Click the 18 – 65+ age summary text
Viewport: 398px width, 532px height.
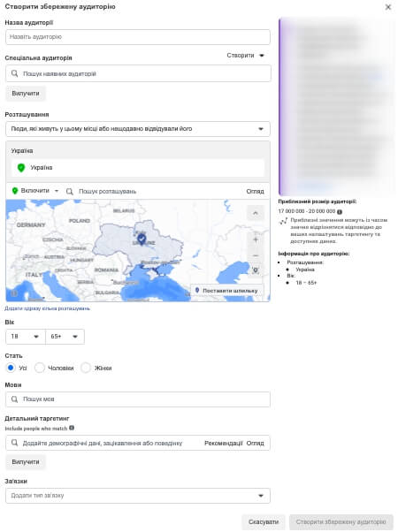click(x=306, y=283)
